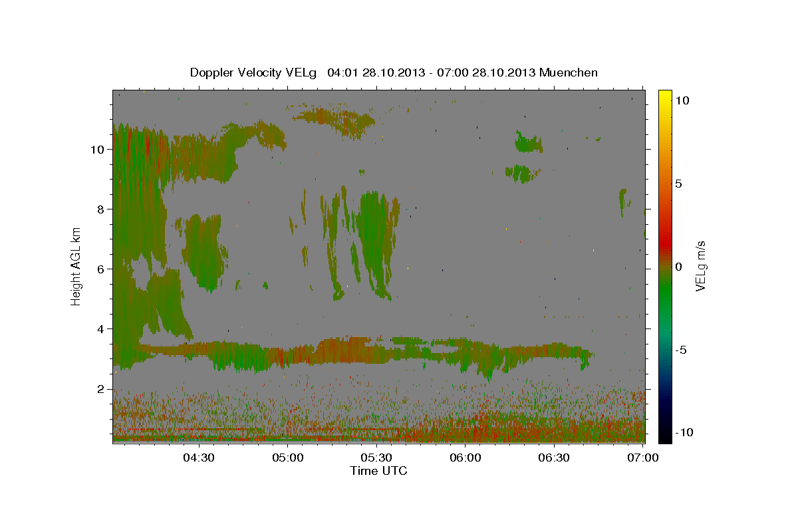
Task: Click the "Height AGL km" axis label
Action: pos(76,266)
